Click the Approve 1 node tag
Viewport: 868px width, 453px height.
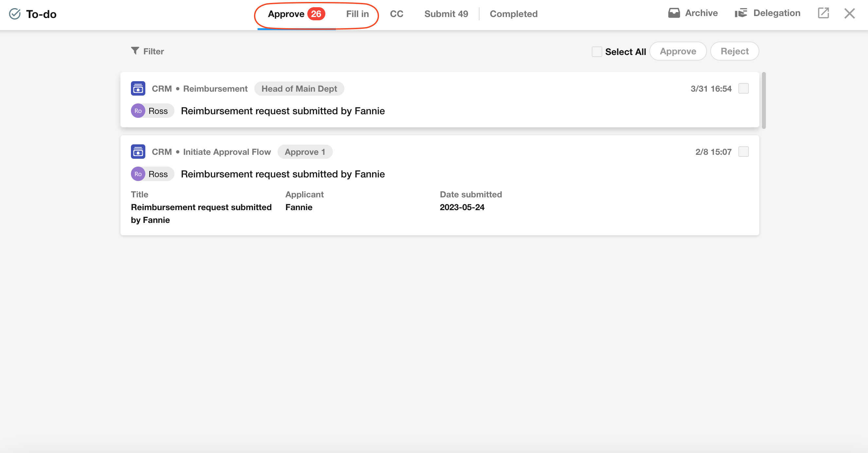click(x=305, y=152)
